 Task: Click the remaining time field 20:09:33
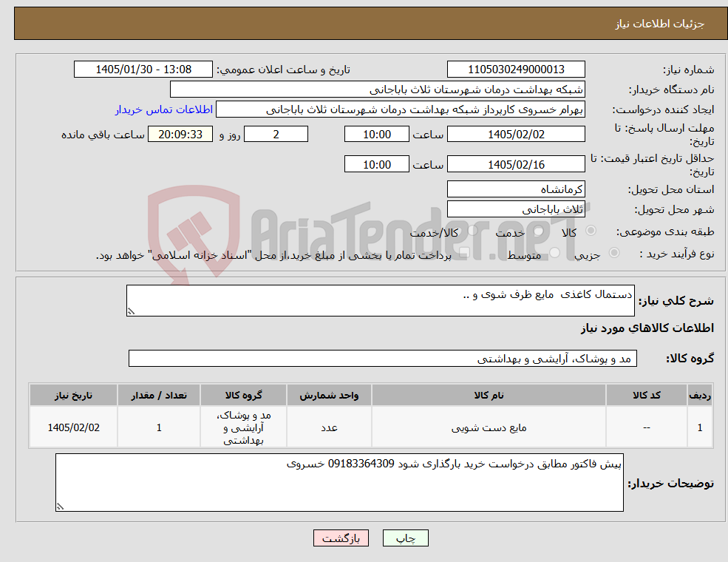(x=180, y=135)
